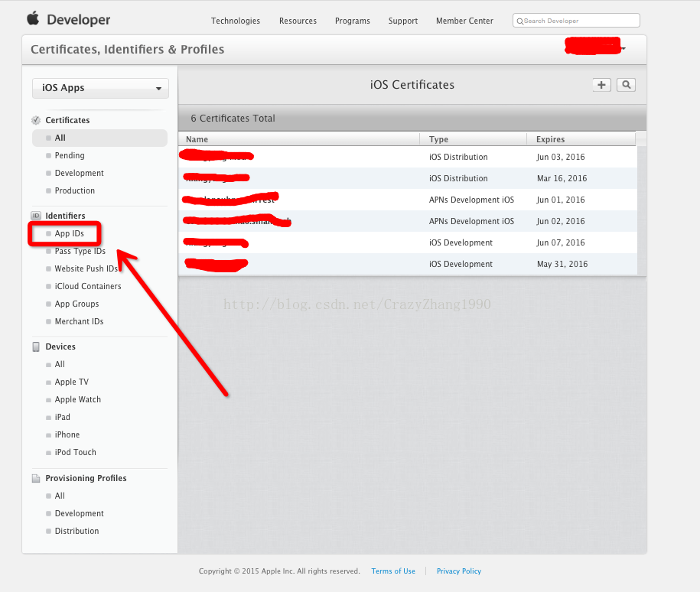Show iPad devices
This screenshot has height=592, width=700.
[x=63, y=417]
